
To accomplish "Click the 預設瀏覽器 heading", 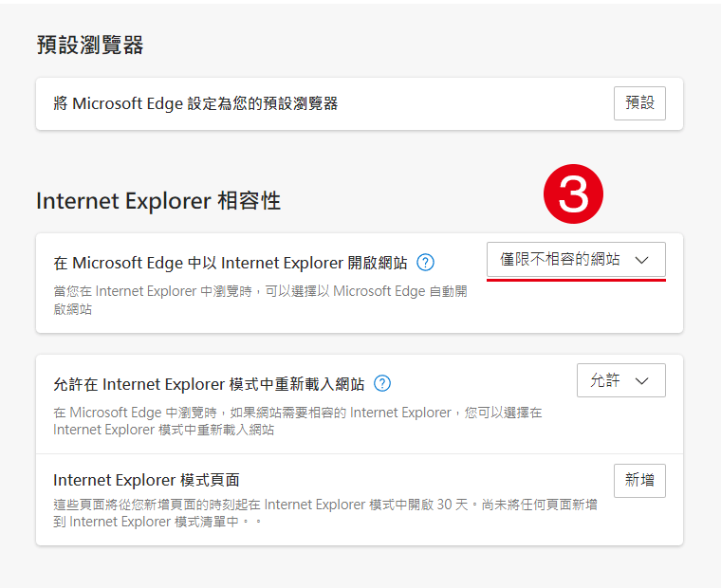I will pyautogui.click(x=90, y=46).
